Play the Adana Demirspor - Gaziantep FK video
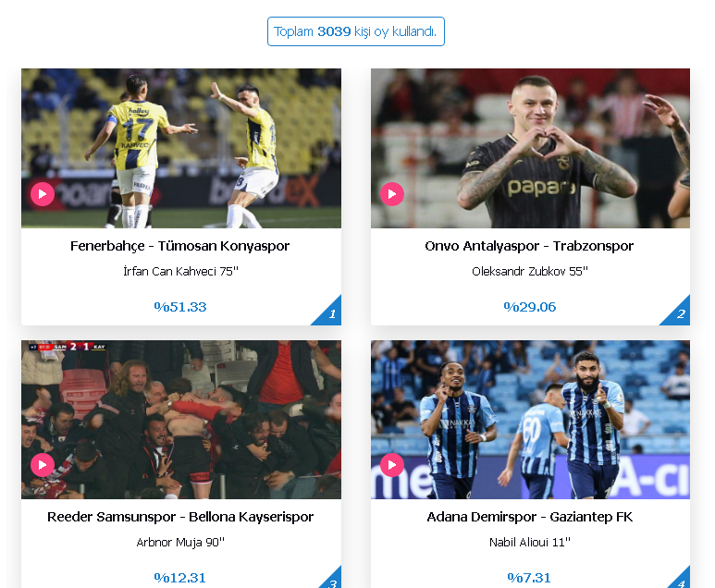The image size is (715, 588). tap(391, 465)
